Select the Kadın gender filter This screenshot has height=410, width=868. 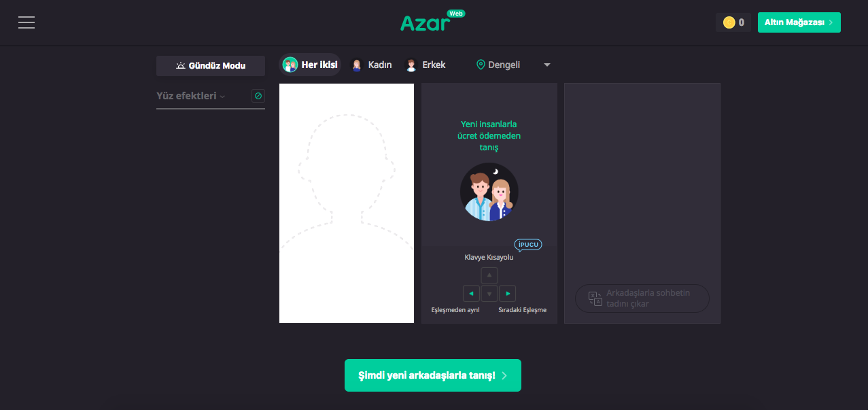[371, 65]
